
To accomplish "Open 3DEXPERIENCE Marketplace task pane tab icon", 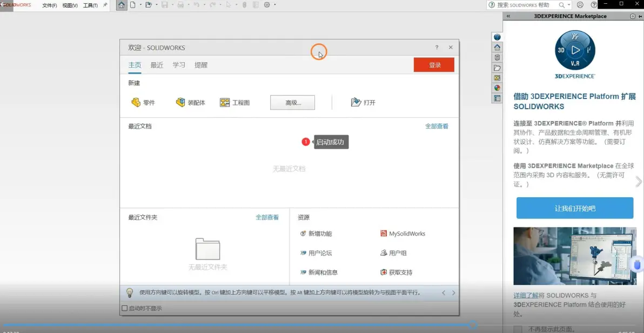I will 497,37.
